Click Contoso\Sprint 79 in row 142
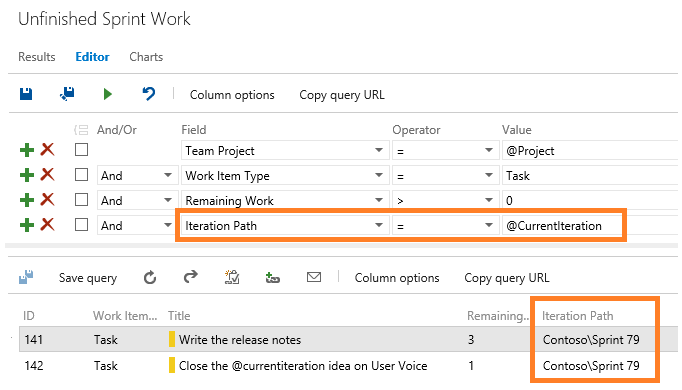Image resolution: width=682 pixels, height=390 pixels. (591, 366)
